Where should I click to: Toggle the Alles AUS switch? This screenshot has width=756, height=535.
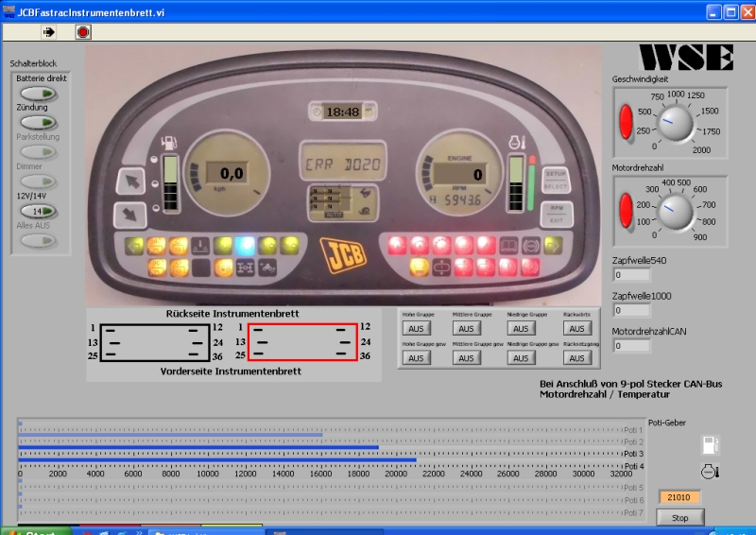tap(39, 241)
